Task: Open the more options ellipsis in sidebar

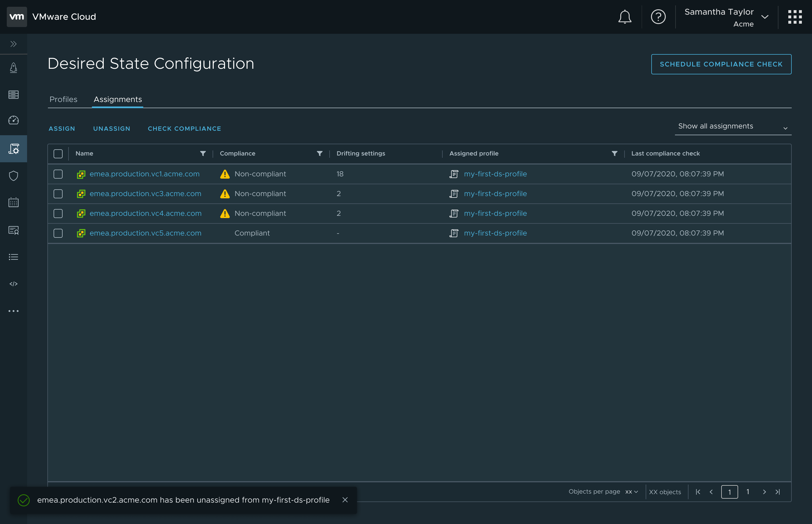Action: 14,311
